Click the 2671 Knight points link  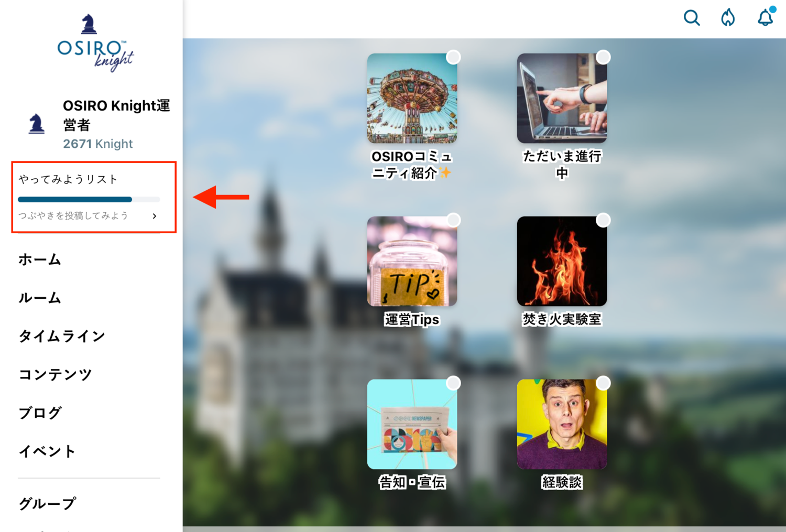point(98,144)
